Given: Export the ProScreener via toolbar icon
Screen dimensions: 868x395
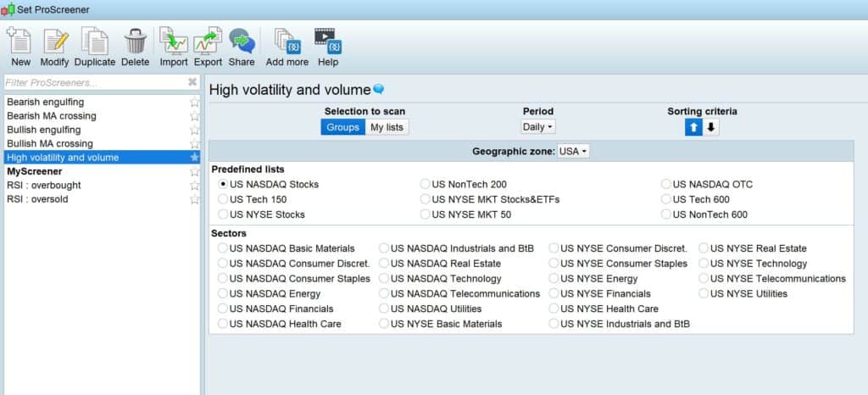Looking at the screenshot, I should point(208,42).
